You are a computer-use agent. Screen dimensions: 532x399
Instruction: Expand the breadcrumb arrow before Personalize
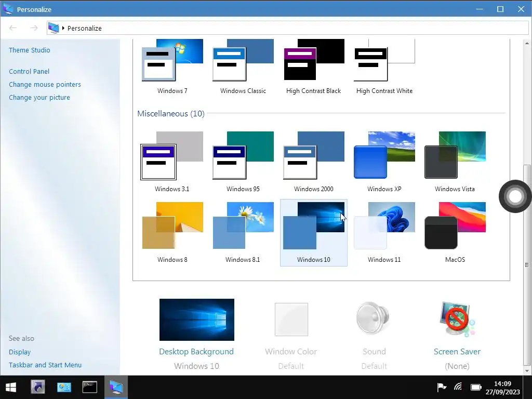tap(63, 28)
